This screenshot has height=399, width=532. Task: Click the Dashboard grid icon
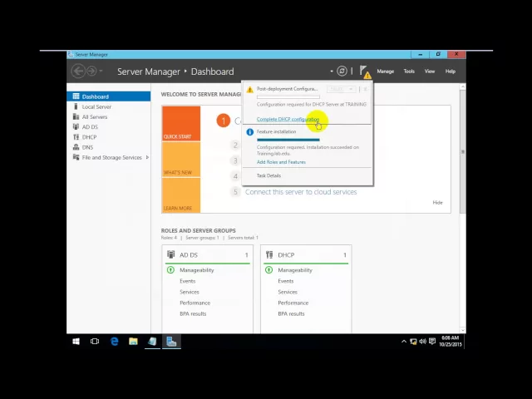click(x=76, y=96)
